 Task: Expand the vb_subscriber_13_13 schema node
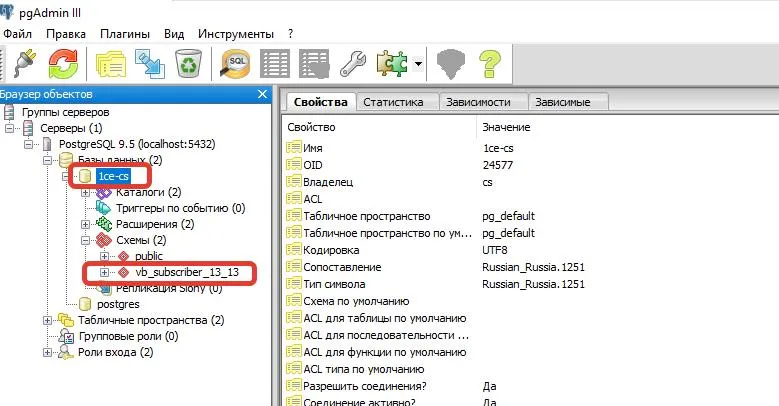tap(104, 272)
